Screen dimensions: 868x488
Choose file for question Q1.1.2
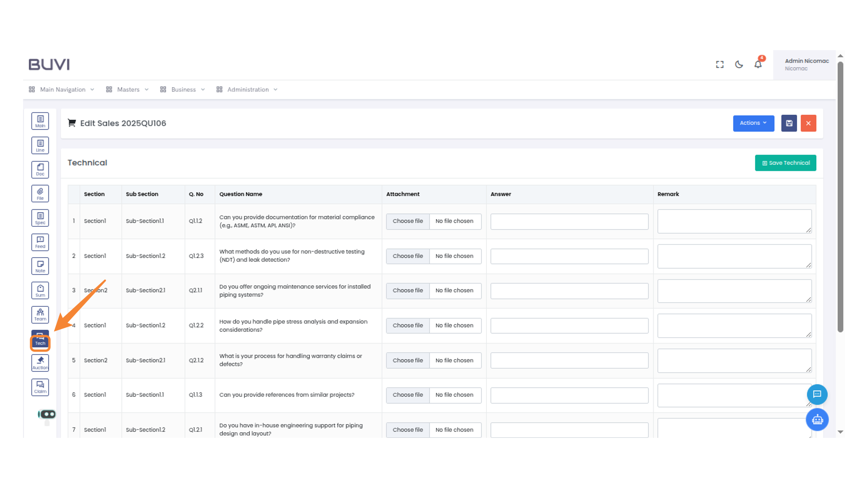(407, 221)
